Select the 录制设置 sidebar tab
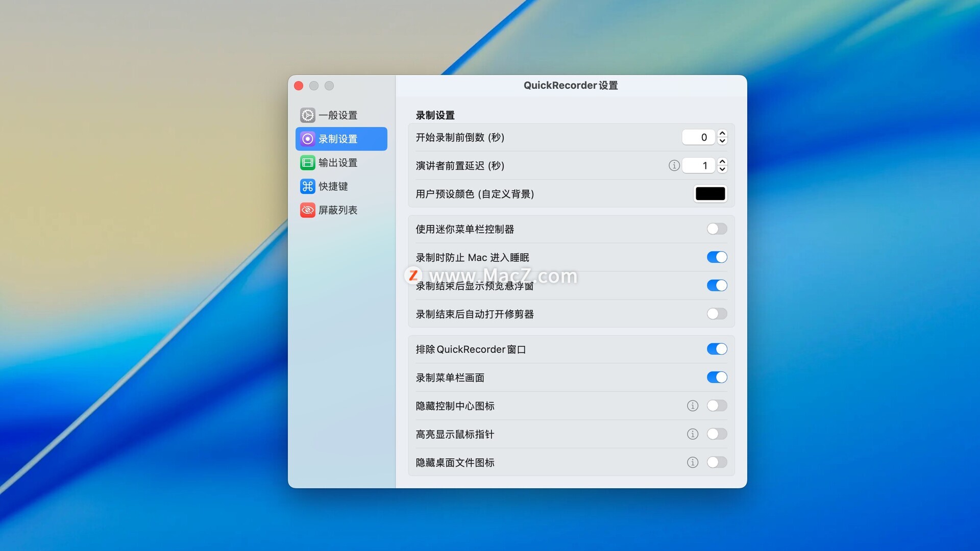The height and width of the screenshot is (551, 980). (341, 139)
